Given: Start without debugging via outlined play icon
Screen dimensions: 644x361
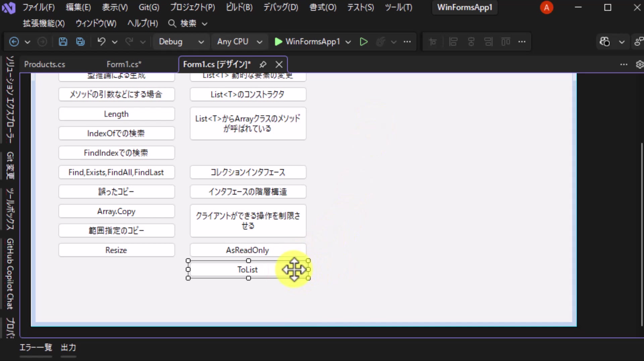Looking at the screenshot, I should (364, 42).
